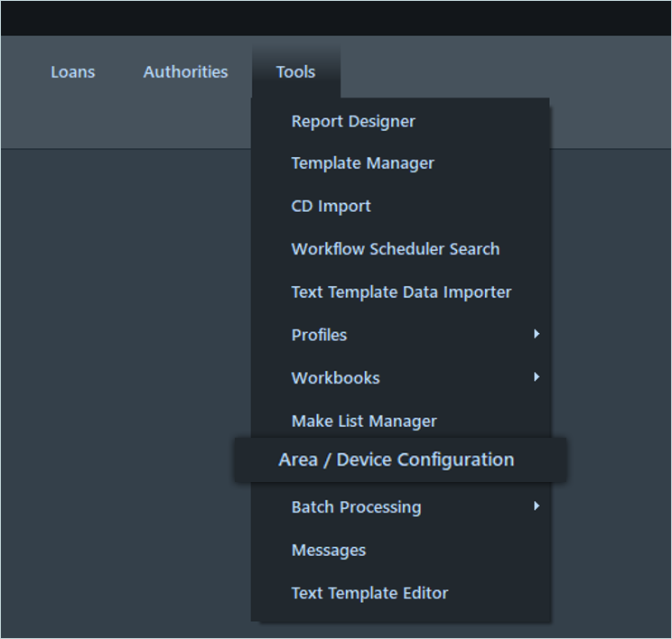The width and height of the screenshot is (672, 639).
Task: Open Make List Manager
Action: [364, 421]
